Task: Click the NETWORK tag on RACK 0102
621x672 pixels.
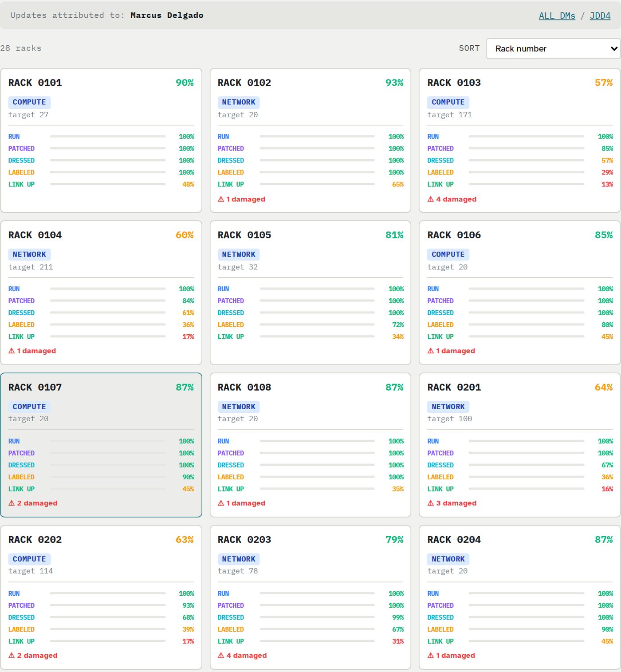Action: 239,102
